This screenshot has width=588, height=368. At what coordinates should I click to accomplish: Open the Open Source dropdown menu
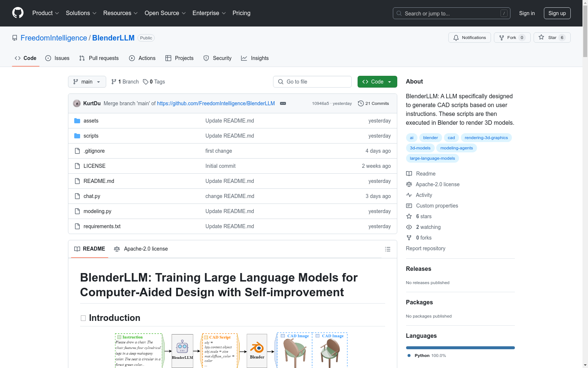point(165,13)
